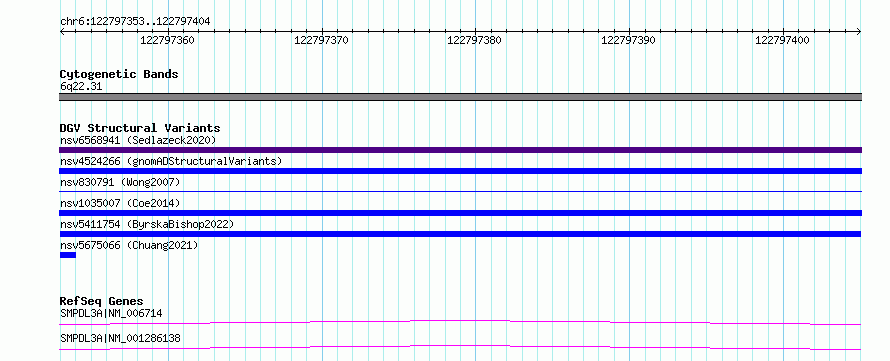
Task: Click ruler tick label 122797370
Action: tap(321, 40)
